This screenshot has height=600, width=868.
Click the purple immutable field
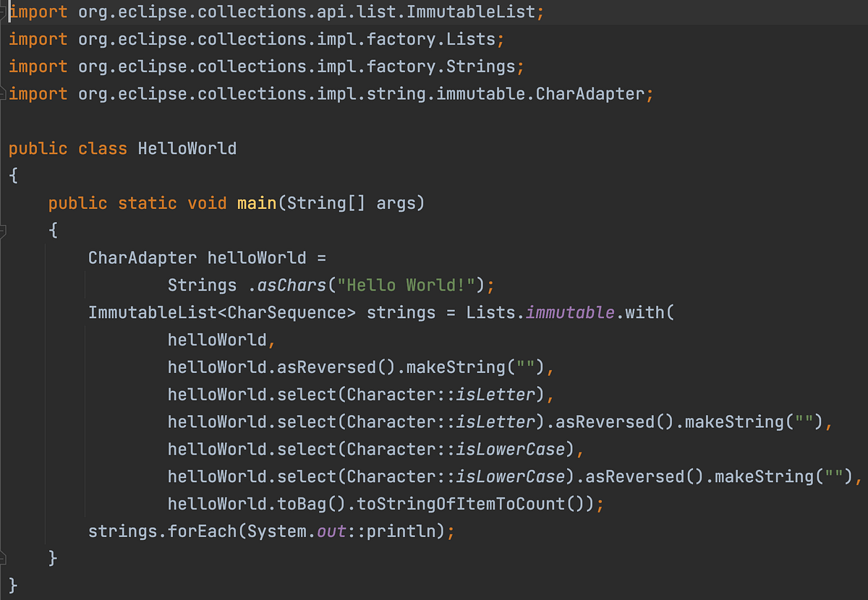pyautogui.click(x=571, y=313)
